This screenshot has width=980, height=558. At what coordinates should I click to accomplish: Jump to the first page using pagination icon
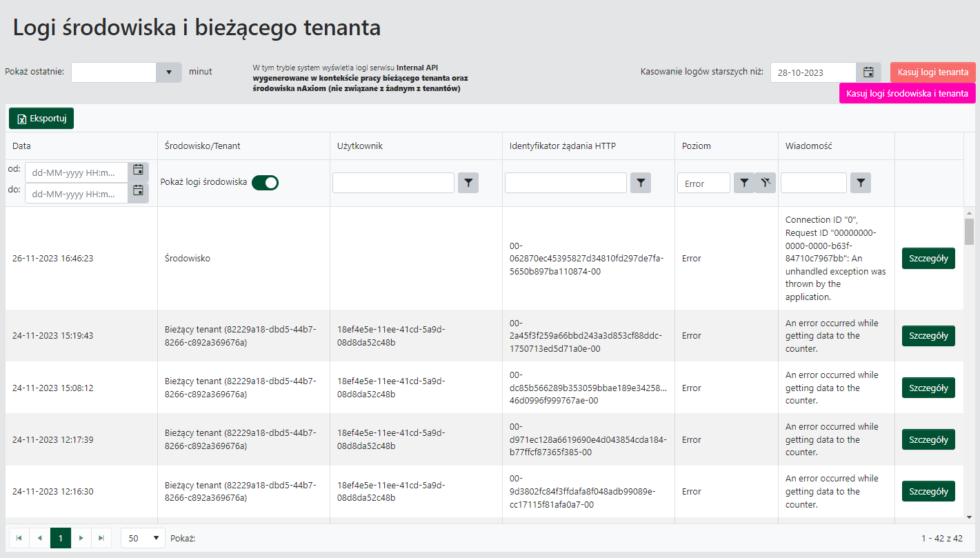[19, 537]
